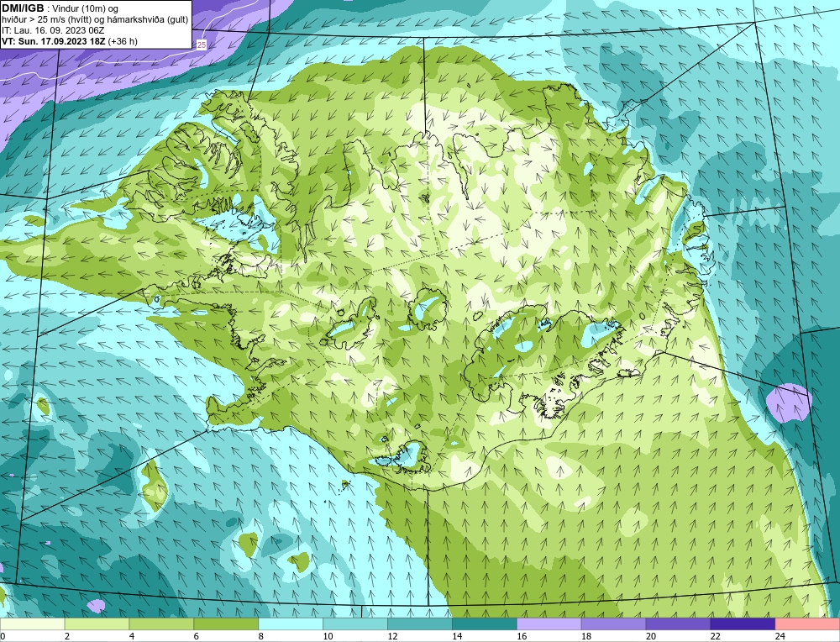
Task: Click the 'hviður > 25 m/s' legend line
Action: 95,20
